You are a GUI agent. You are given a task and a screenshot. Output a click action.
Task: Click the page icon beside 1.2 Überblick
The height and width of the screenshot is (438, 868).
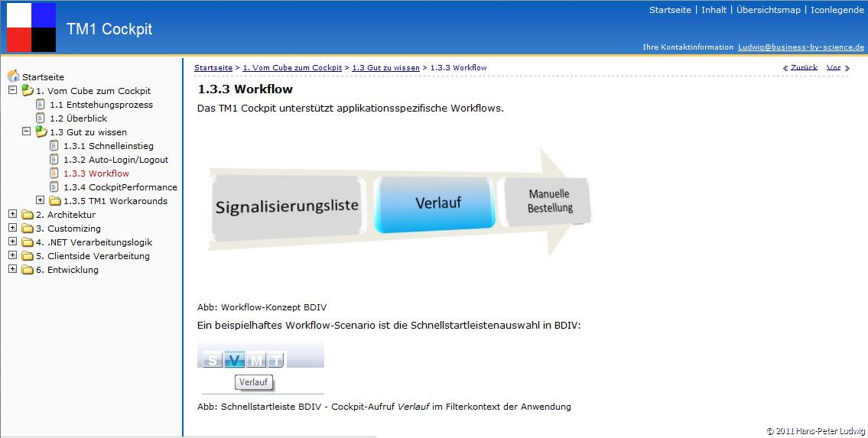pos(40,118)
